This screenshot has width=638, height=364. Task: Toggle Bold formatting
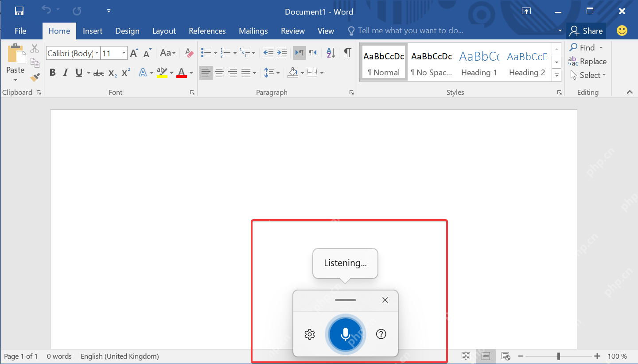coord(53,73)
